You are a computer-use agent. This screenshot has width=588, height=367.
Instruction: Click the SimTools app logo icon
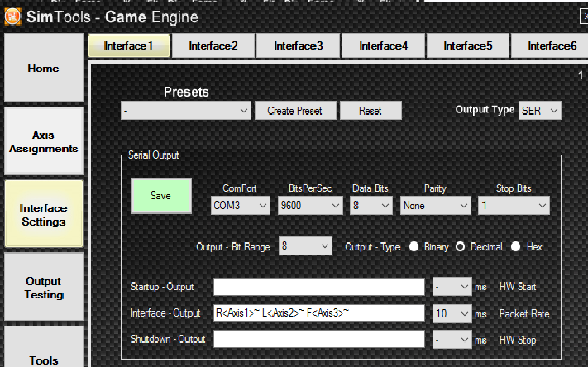(x=12, y=17)
